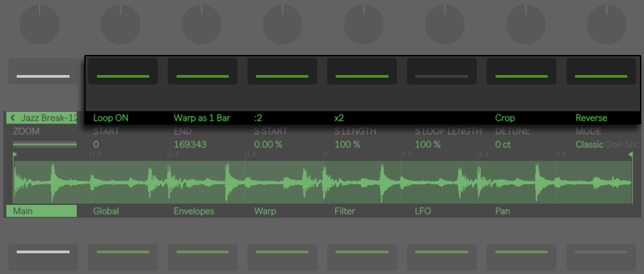Image resolution: width=644 pixels, height=274 pixels.
Task: Push the unlit lower display button
Action: (601, 257)
